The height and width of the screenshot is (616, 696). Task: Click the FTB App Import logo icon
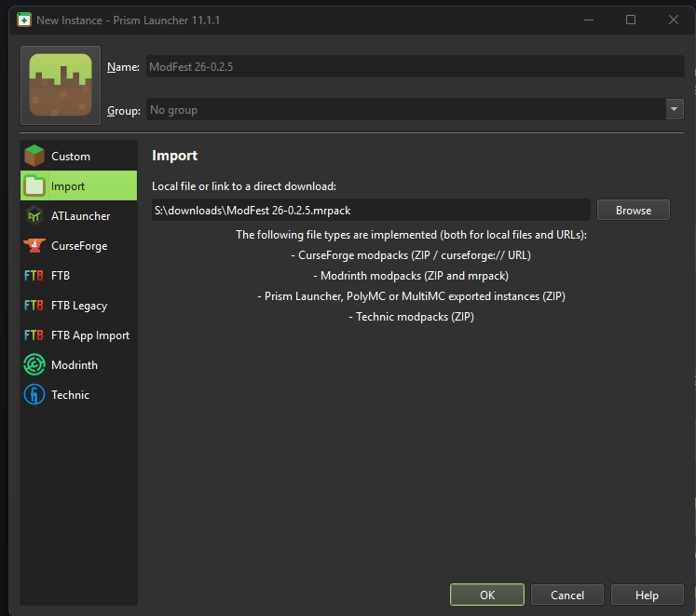point(34,335)
